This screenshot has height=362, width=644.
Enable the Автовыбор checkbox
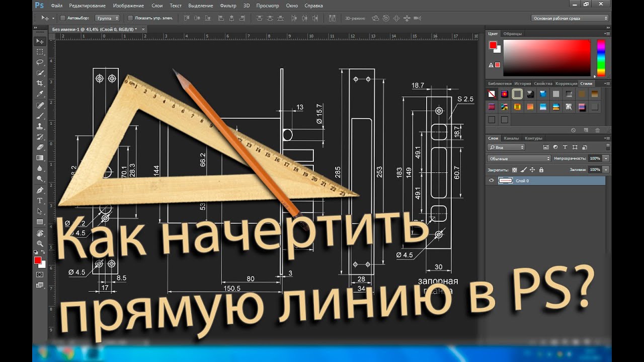(63, 18)
